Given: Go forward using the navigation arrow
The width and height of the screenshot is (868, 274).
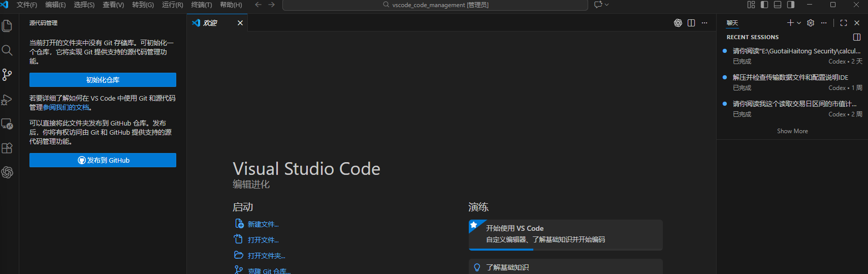Looking at the screenshot, I should pos(272,5).
